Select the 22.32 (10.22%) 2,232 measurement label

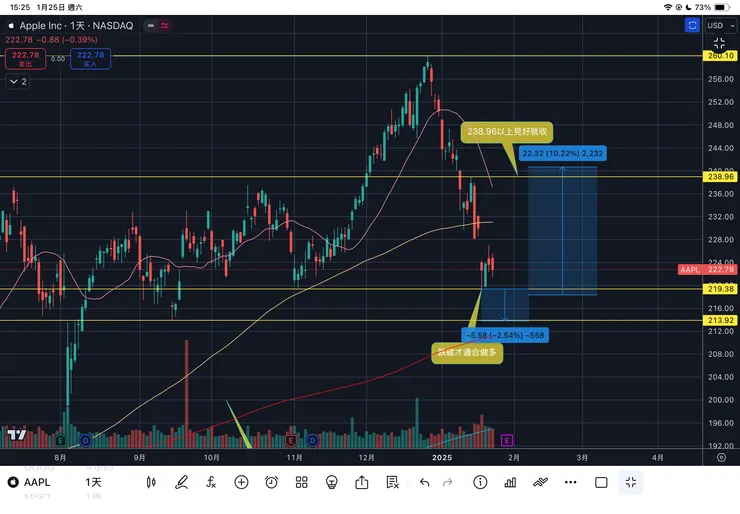click(x=563, y=153)
